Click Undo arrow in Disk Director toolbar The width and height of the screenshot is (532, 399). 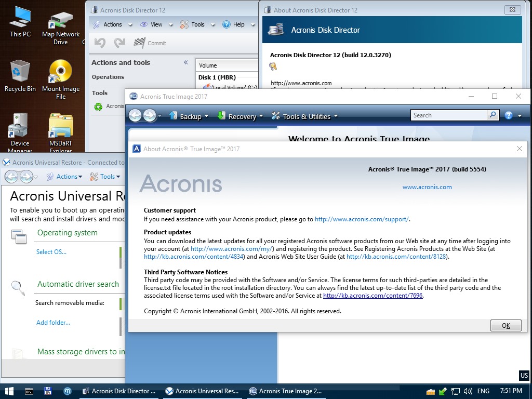(100, 43)
